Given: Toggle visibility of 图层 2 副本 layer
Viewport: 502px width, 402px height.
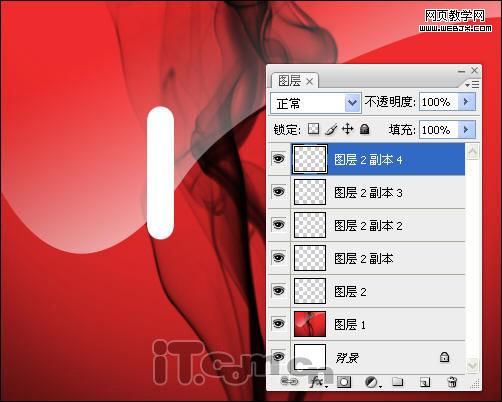Looking at the screenshot, I should tap(279, 257).
